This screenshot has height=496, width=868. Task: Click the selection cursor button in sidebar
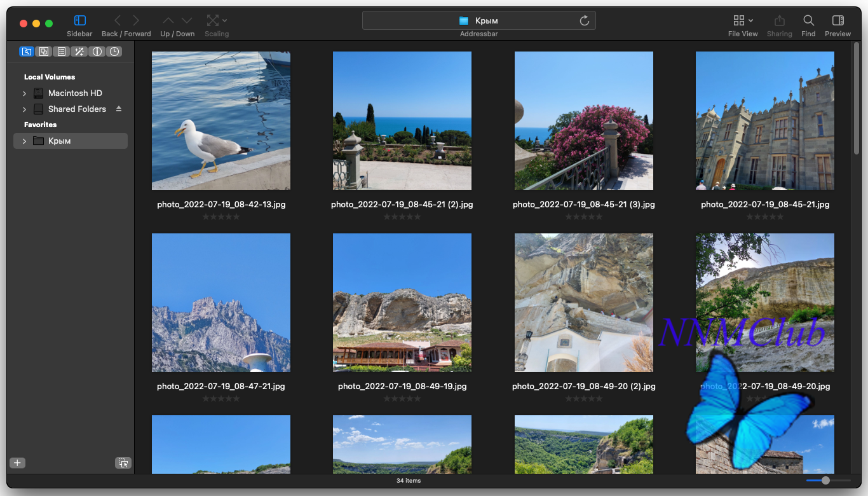123,463
